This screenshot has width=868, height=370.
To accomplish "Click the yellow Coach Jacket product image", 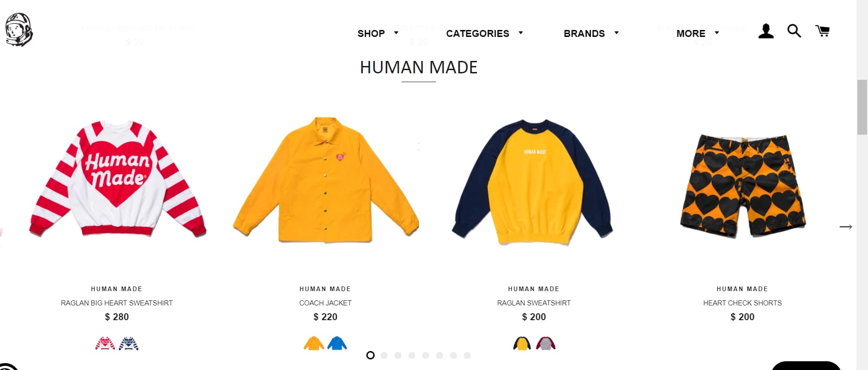I will coord(326,180).
